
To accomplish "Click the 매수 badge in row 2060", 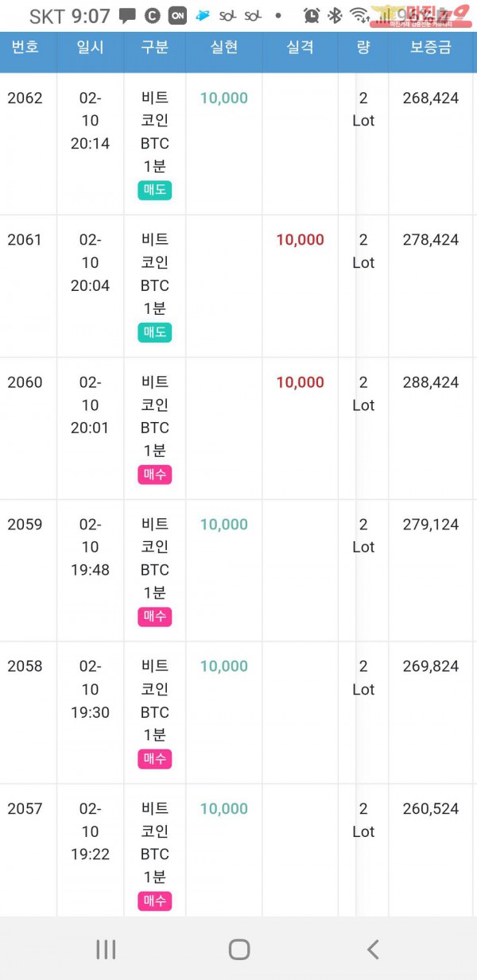I will coord(154,475).
